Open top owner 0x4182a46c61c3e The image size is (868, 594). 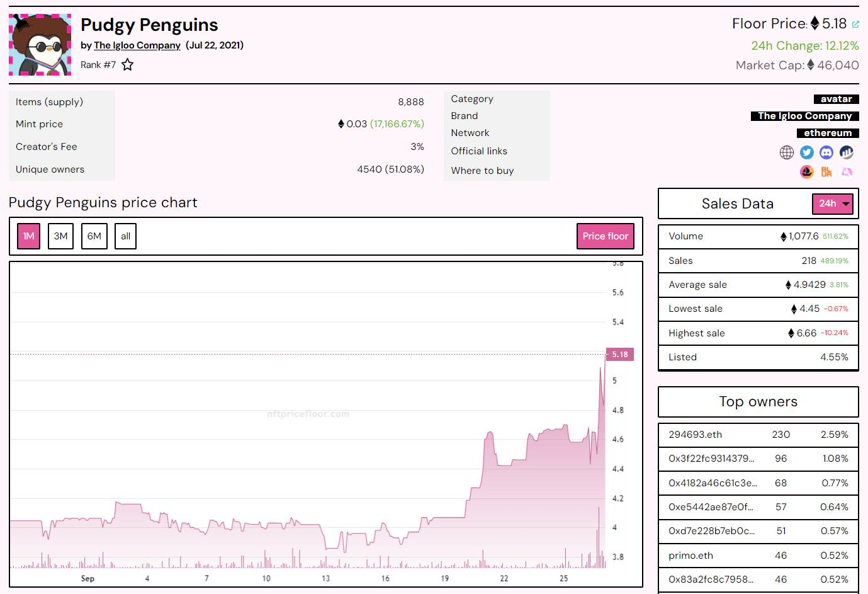click(713, 483)
